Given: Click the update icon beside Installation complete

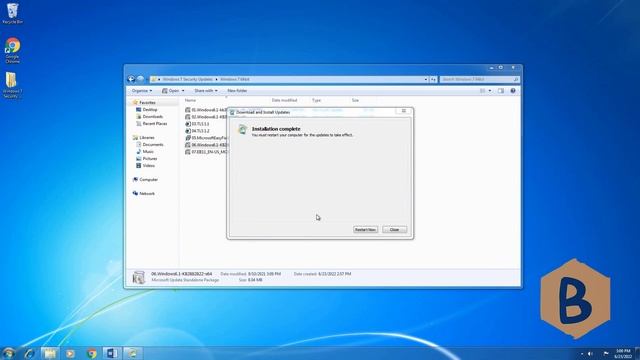Looking at the screenshot, I should point(242,130).
